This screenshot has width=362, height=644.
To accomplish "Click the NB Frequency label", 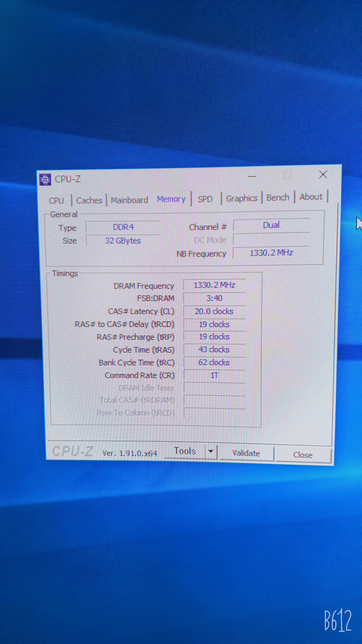I will point(201,254).
